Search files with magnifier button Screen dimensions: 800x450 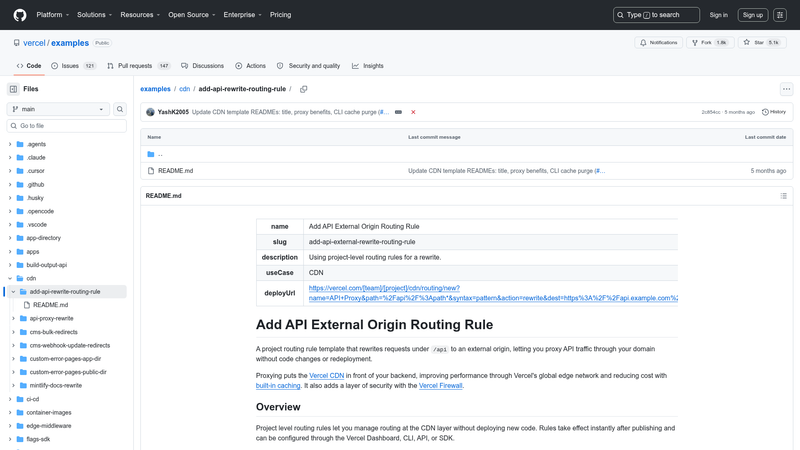coord(120,109)
